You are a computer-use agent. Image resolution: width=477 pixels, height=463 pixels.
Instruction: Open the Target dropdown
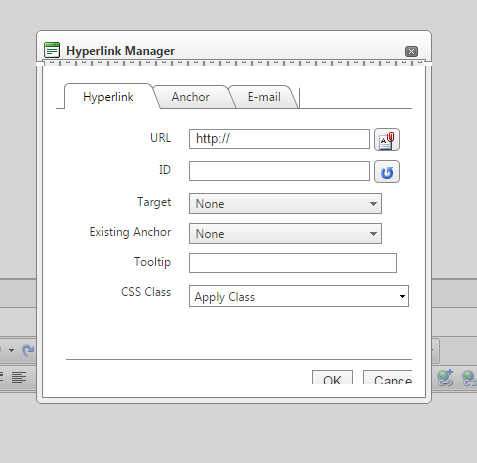point(285,204)
